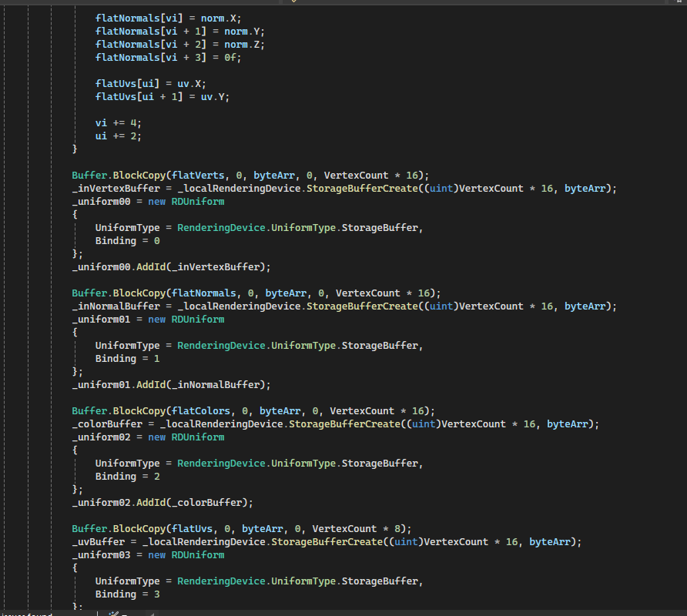
Task: Click 'VertexCount * 8' in flatUvs BlockCopy
Action: tap(356, 529)
